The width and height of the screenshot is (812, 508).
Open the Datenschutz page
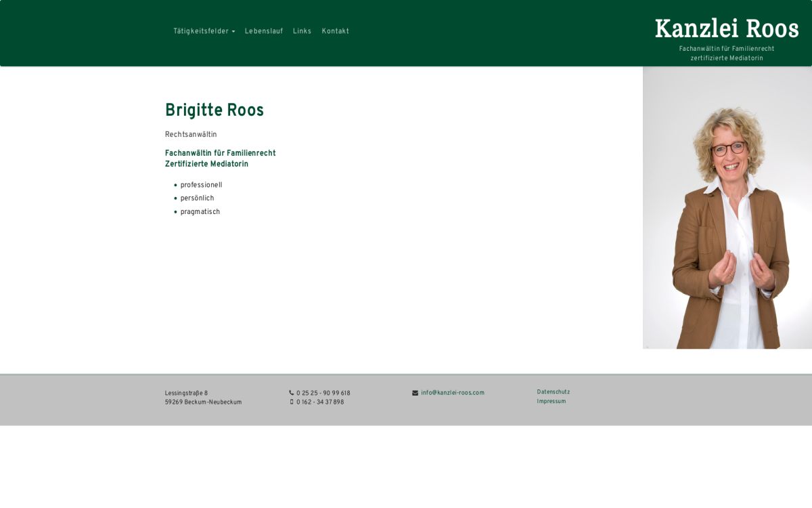point(553,391)
